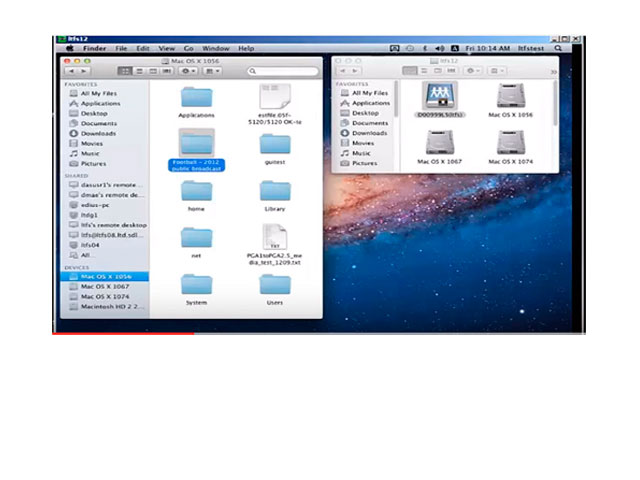The width and height of the screenshot is (640, 480).
Task: Select the D00999L5 LTFS network volume
Action: click(439, 96)
